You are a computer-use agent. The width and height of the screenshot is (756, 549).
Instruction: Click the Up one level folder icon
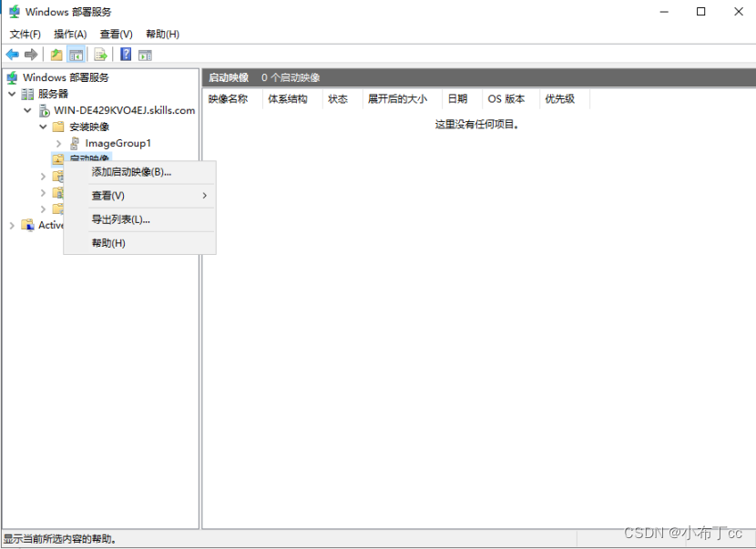(x=56, y=55)
